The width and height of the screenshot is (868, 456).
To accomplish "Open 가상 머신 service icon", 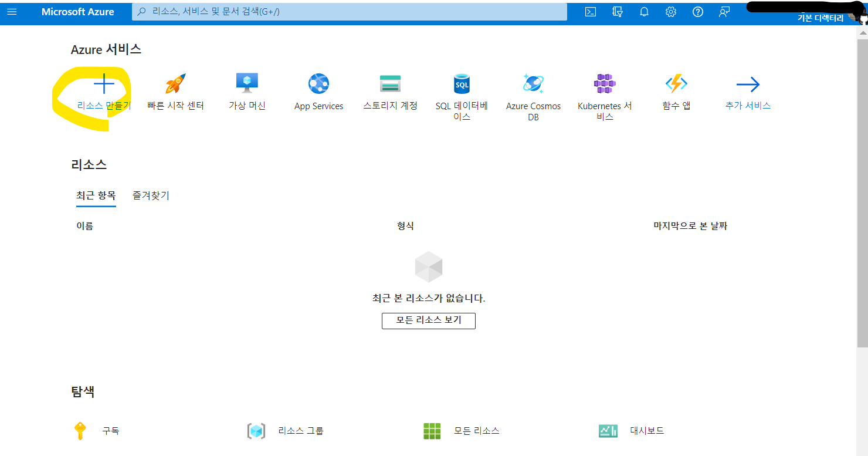I will (247, 84).
